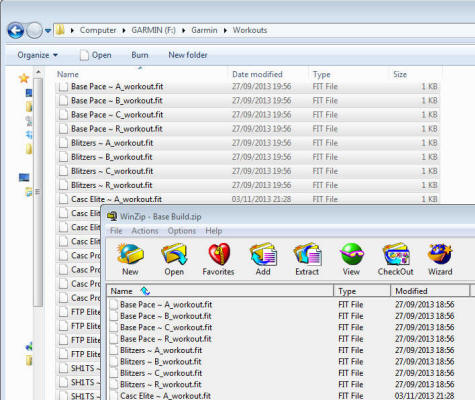Expand the arrow after Computer in address bar
The height and width of the screenshot is (400, 475).
point(124,30)
